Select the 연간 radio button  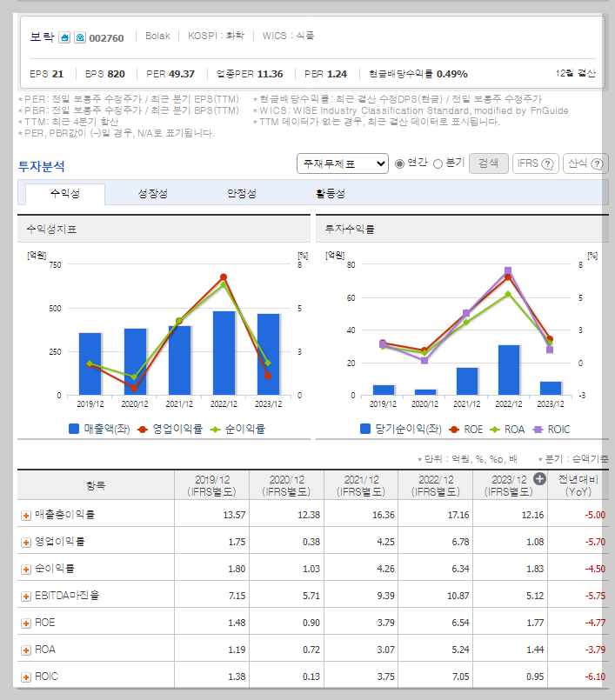pyautogui.click(x=400, y=163)
